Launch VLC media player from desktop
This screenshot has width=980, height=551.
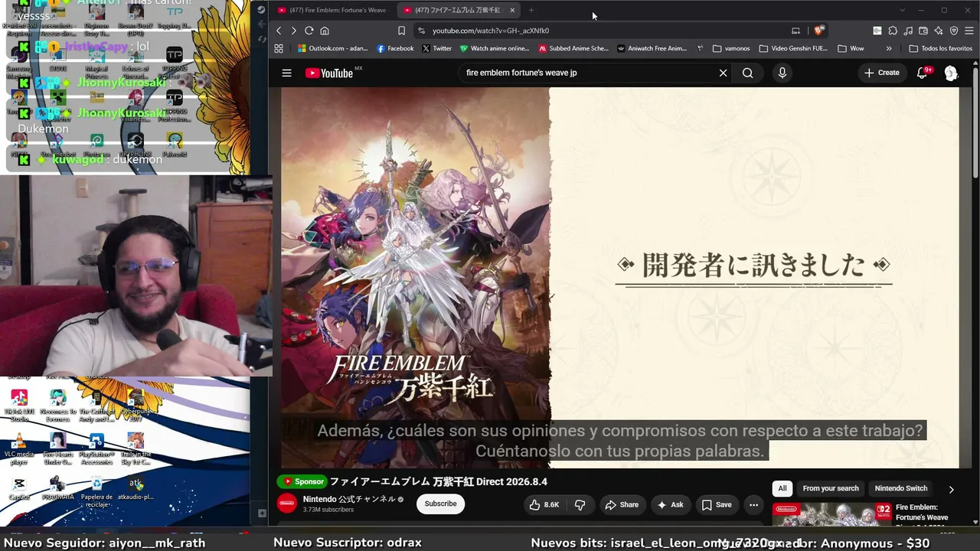click(x=19, y=449)
